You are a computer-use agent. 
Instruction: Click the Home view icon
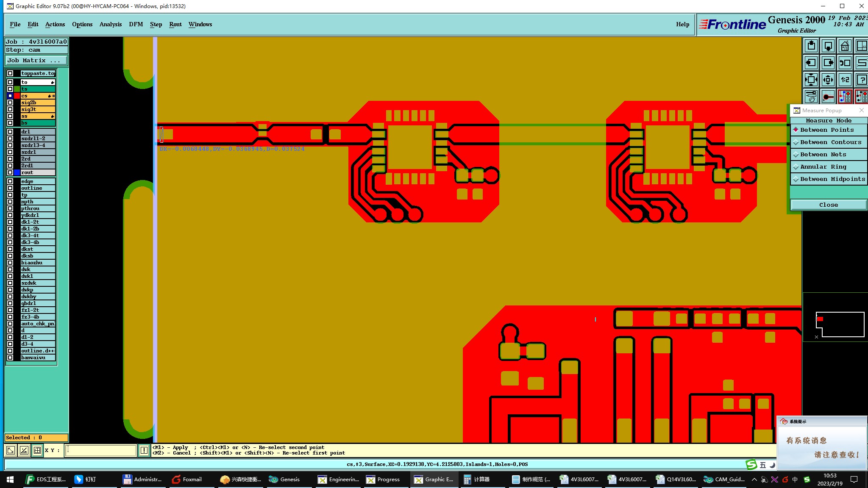click(x=845, y=46)
